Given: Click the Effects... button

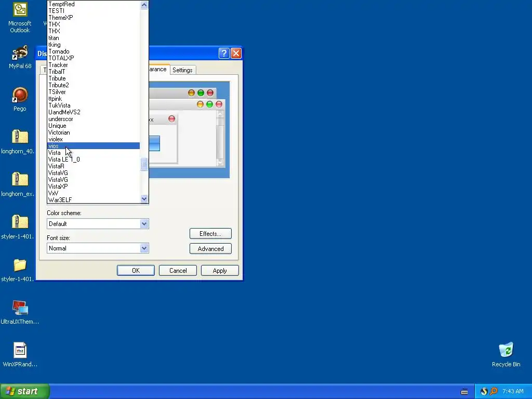Looking at the screenshot, I should (210, 233).
